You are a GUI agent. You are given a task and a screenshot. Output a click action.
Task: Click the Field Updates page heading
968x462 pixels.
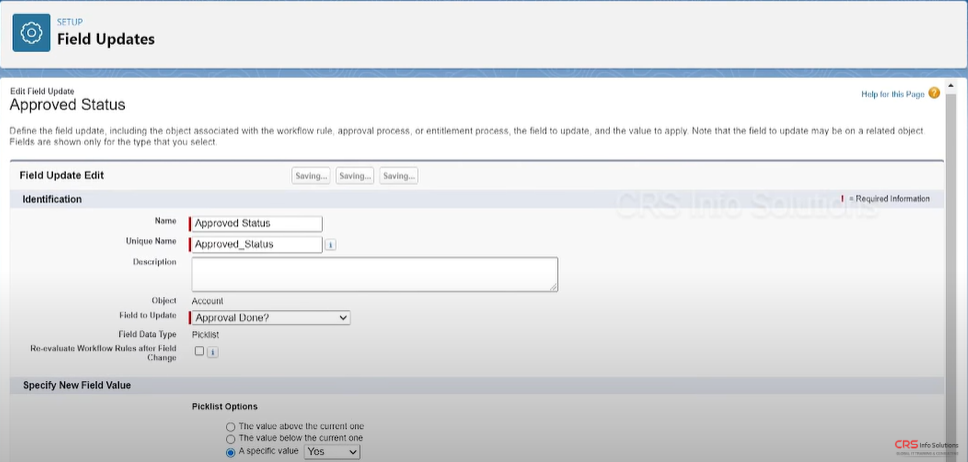pyautogui.click(x=106, y=39)
